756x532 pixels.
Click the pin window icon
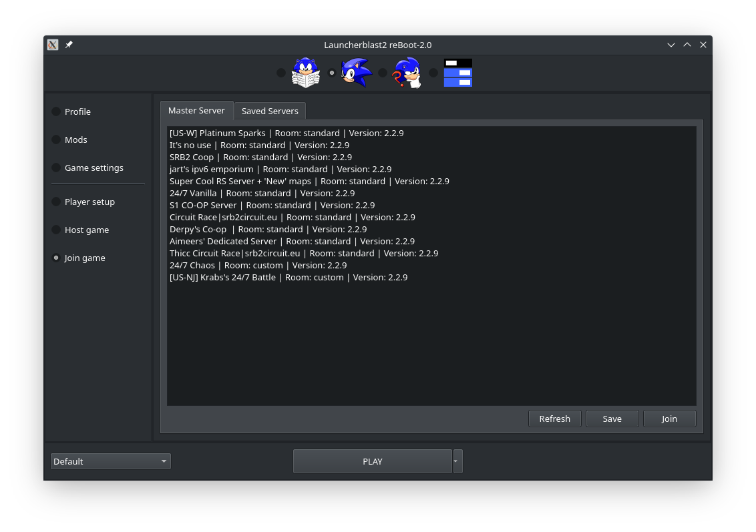pos(69,45)
